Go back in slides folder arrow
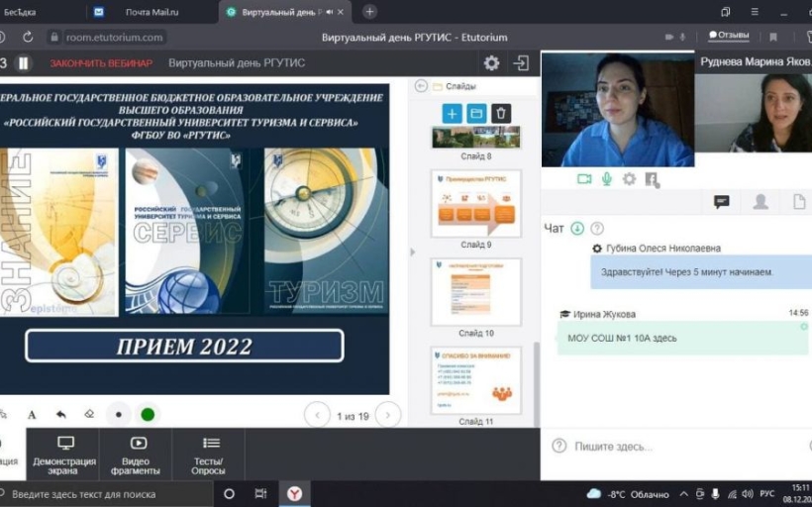Screen dimensions: 812x507 point(421,86)
